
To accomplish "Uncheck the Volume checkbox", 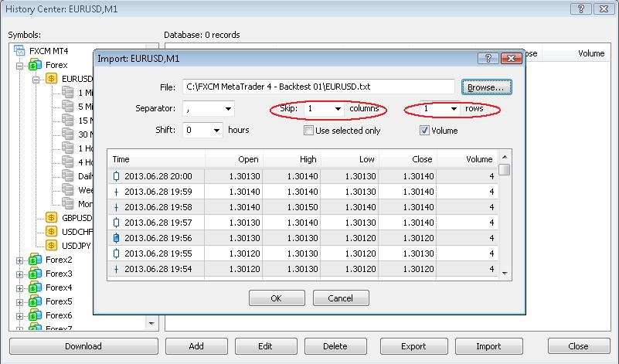I will pos(424,131).
